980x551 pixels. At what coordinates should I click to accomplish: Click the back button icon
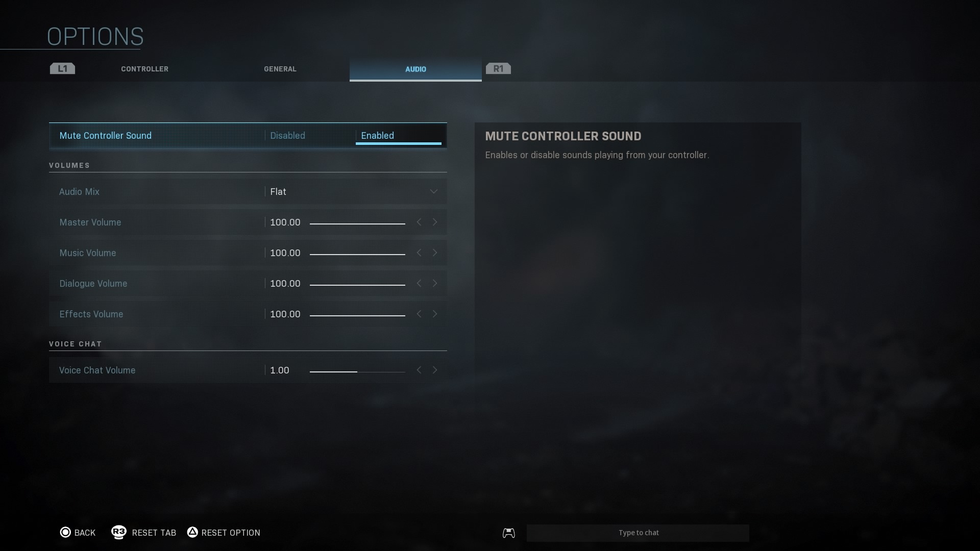(65, 532)
